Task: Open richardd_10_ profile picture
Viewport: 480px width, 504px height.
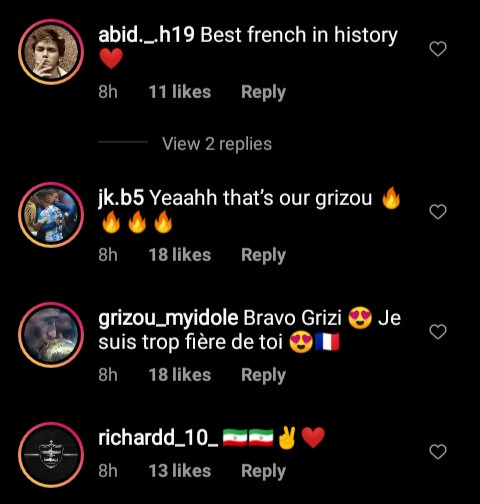Action: click(51, 455)
